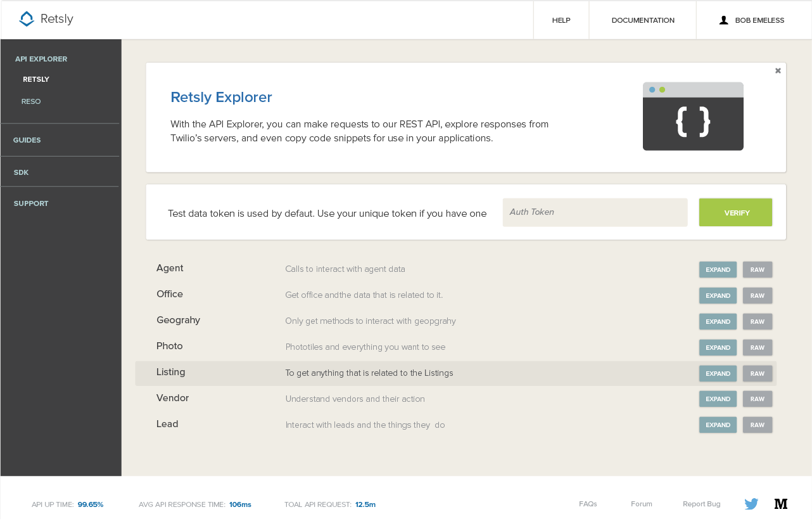Open the HELP menu
Screen dimensions: 812x526
(561, 20)
